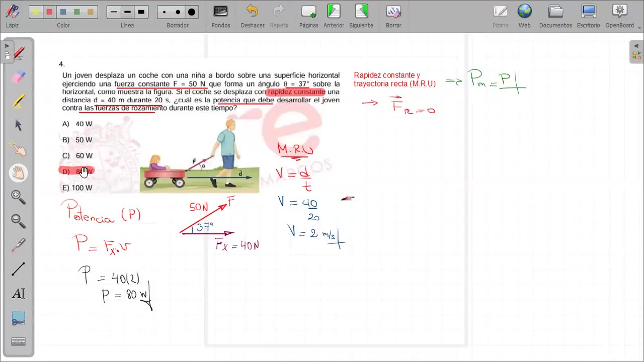Pick the red pen color
This screenshot has width=644, height=362.
49,12
